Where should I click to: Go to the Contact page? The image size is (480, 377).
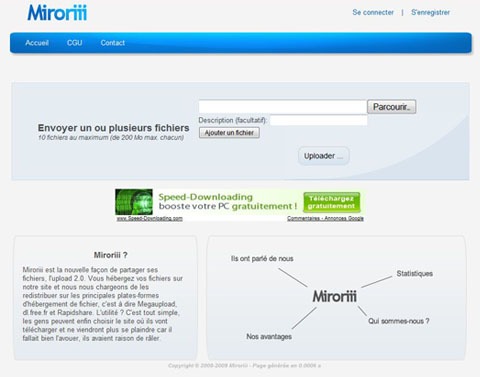[113, 43]
